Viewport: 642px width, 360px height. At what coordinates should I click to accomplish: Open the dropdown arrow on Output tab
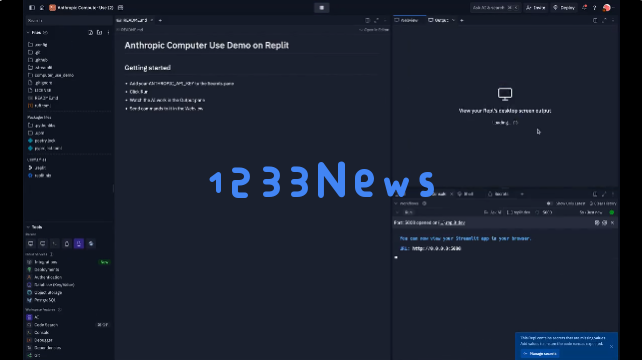coord(453,20)
